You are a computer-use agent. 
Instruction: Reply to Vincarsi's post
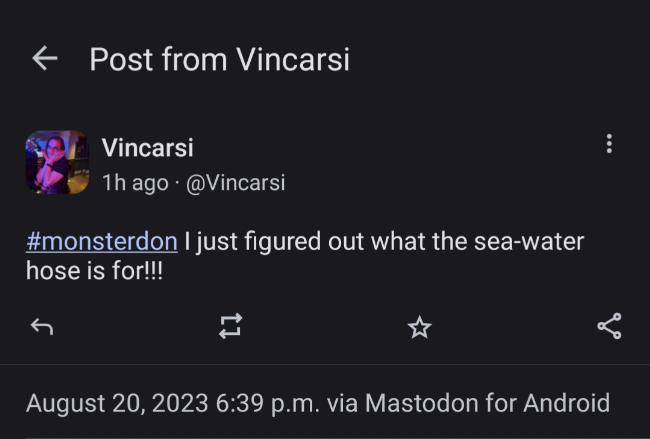42,327
